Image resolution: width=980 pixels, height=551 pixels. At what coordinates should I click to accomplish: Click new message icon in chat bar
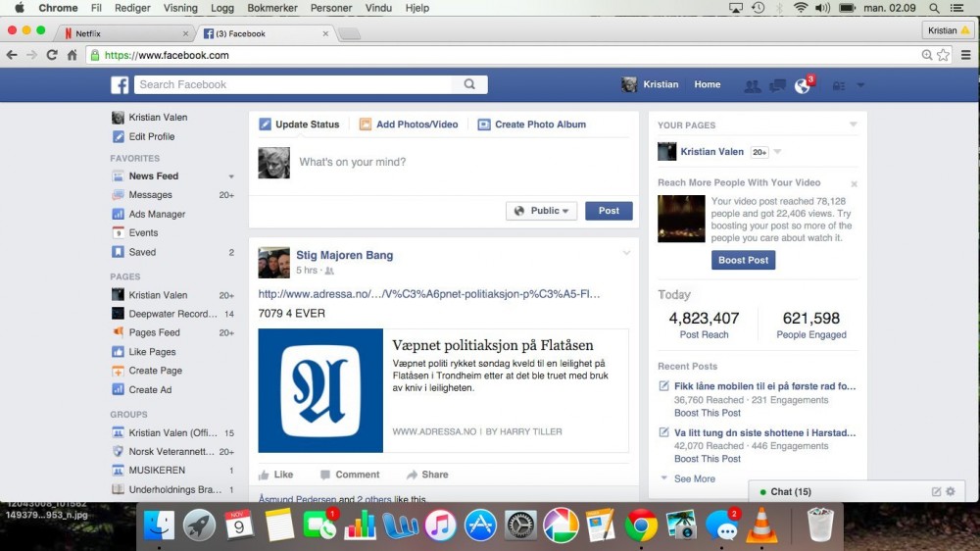point(936,491)
